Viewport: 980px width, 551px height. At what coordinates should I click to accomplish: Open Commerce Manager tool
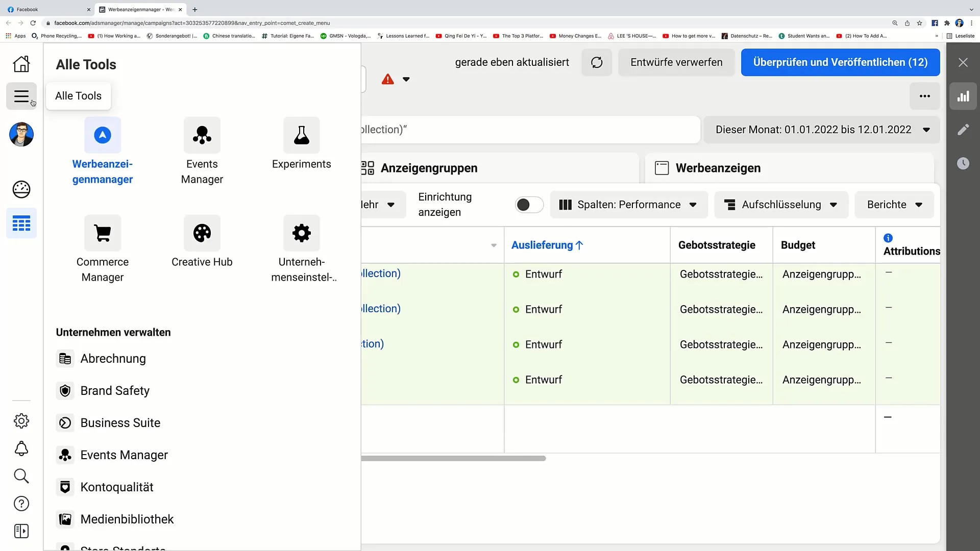tap(102, 249)
